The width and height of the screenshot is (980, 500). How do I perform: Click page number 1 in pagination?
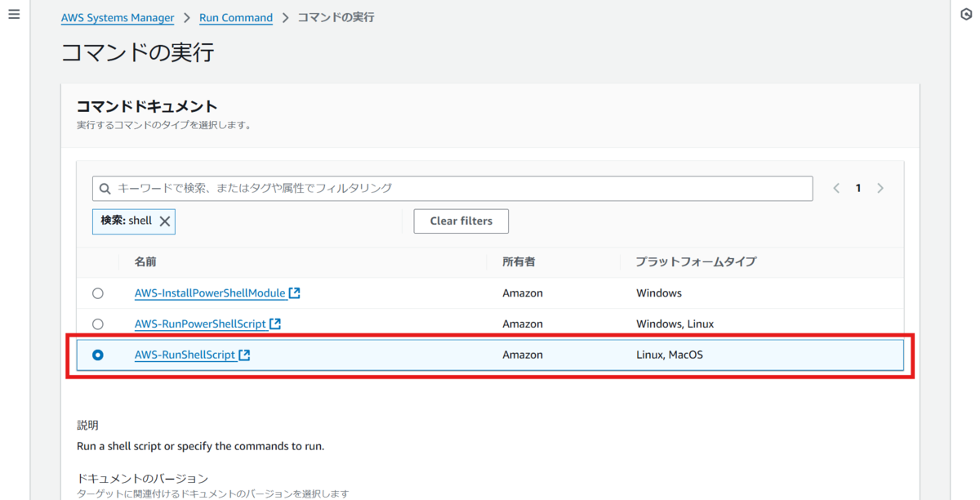pyautogui.click(x=858, y=188)
